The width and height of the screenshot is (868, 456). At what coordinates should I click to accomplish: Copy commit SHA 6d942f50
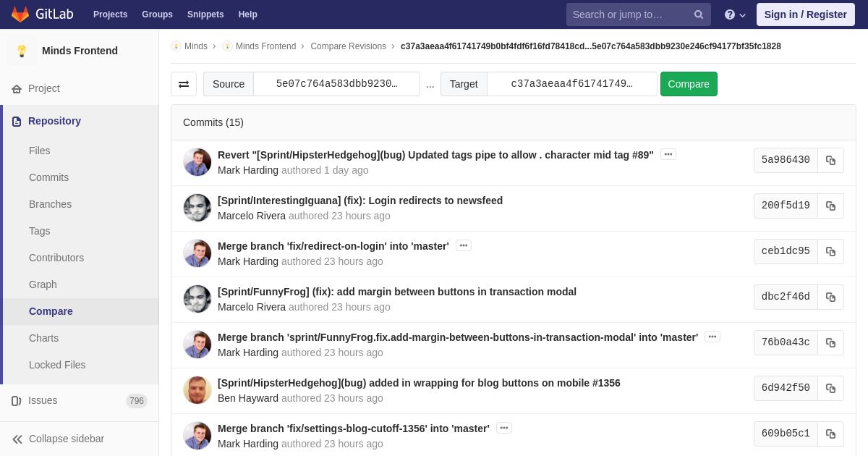(830, 388)
